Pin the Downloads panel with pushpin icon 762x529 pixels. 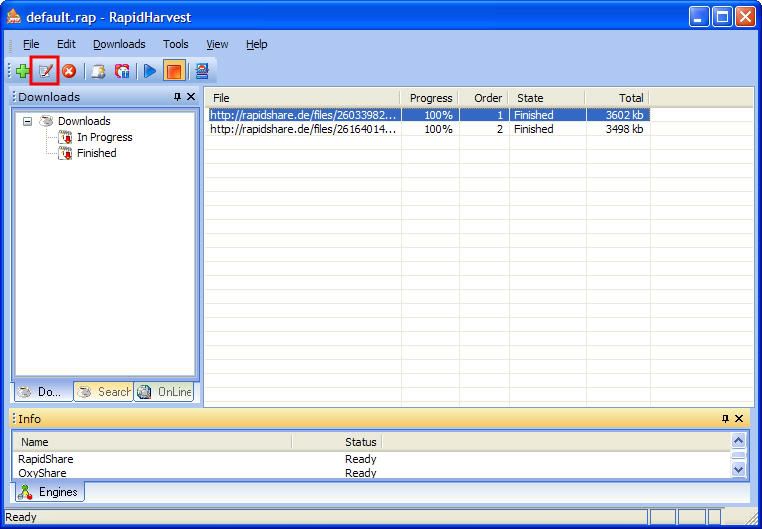tap(177, 97)
